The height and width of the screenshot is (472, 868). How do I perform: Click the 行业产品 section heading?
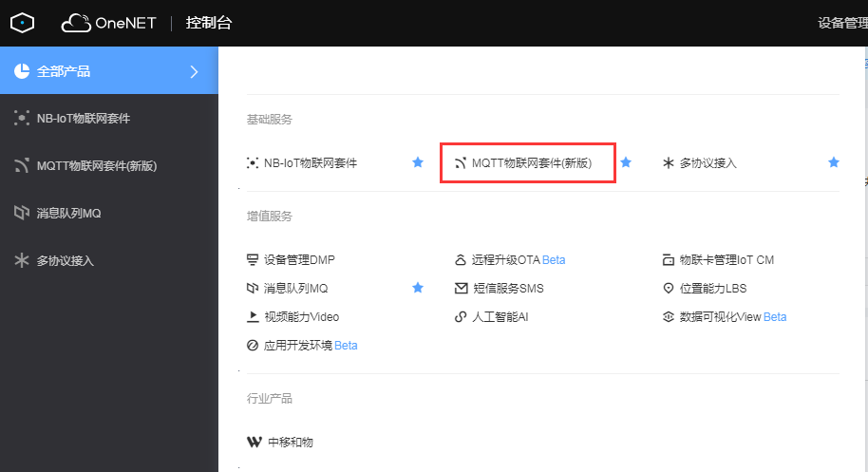270,398
